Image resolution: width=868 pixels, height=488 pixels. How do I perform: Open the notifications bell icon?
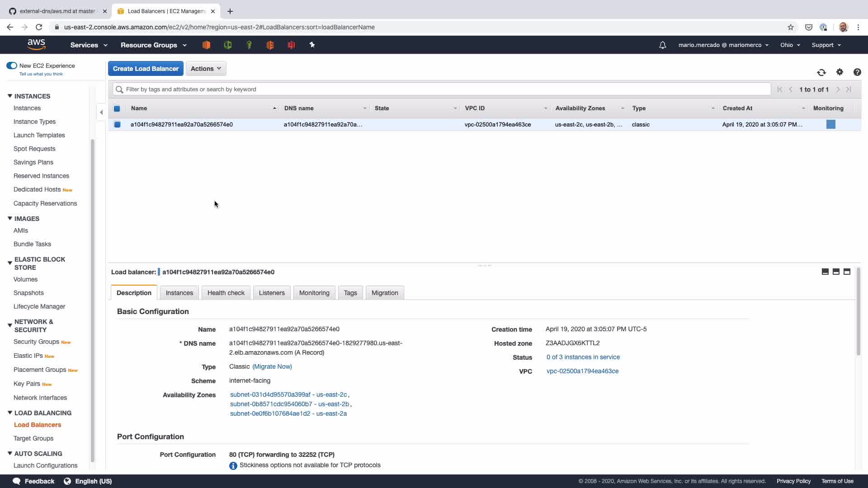coord(662,45)
